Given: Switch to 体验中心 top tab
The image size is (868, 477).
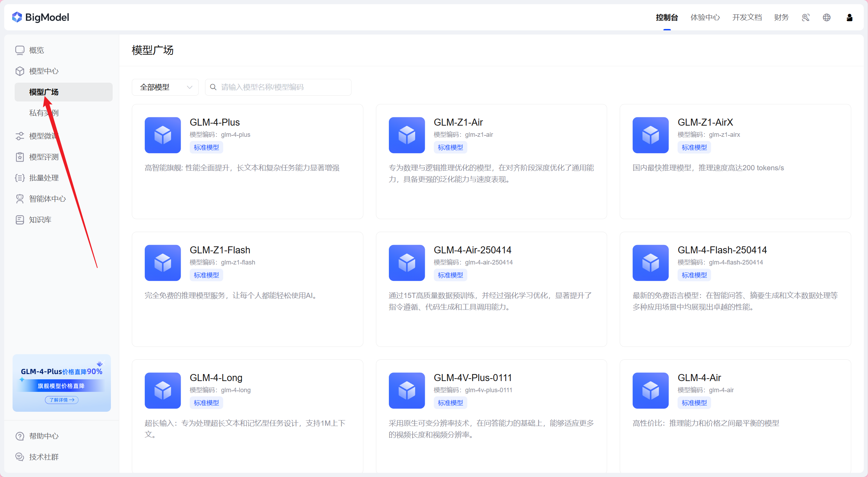Looking at the screenshot, I should pos(705,17).
